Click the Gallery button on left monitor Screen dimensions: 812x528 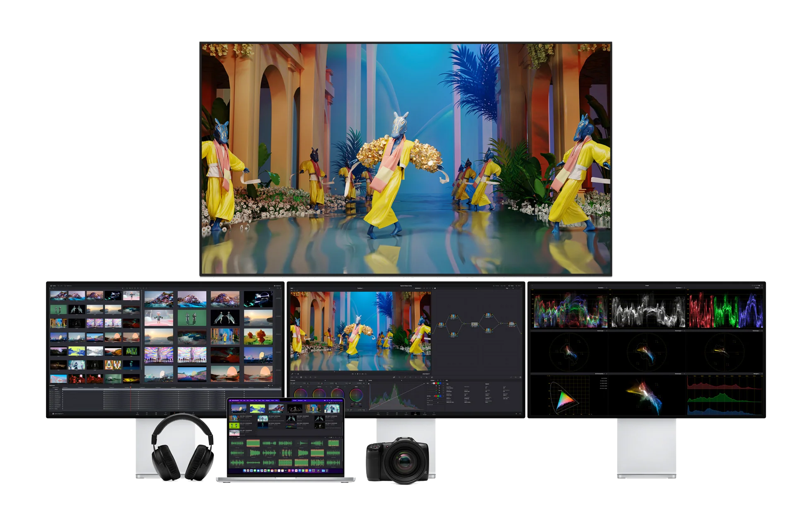(53, 286)
